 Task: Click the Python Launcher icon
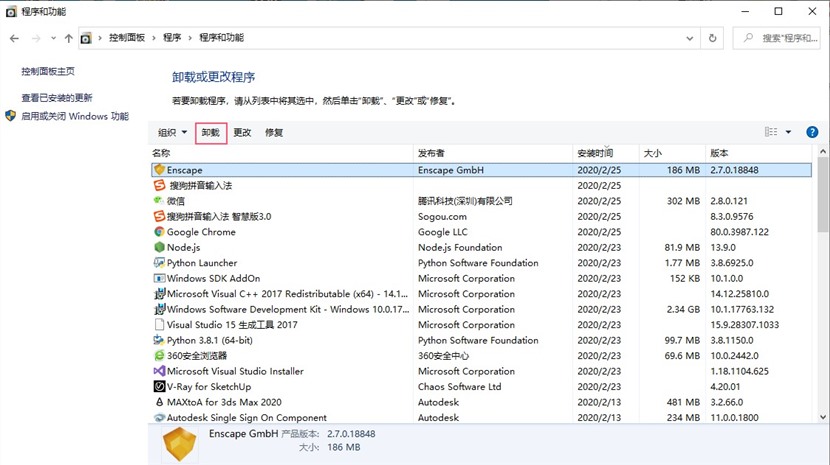[159, 262]
